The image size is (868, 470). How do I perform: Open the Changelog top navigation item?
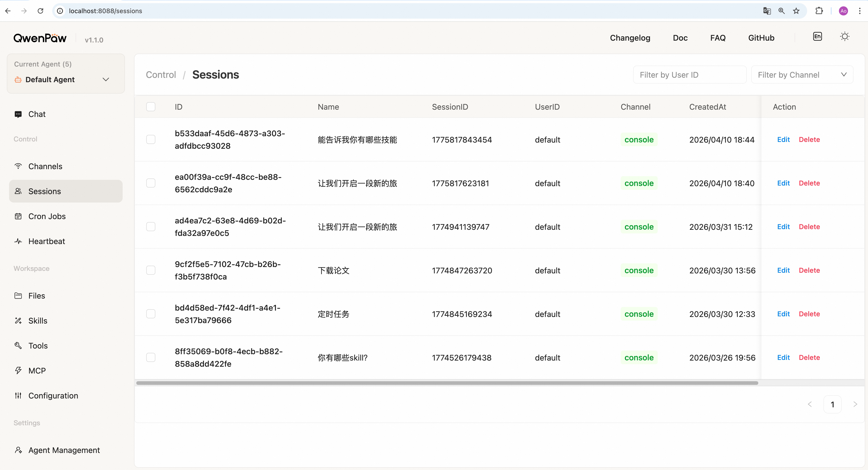pos(630,38)
